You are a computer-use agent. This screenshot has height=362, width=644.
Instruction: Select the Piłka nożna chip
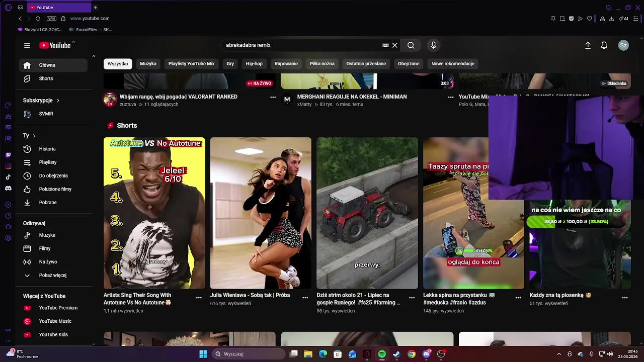pos(322,64)
